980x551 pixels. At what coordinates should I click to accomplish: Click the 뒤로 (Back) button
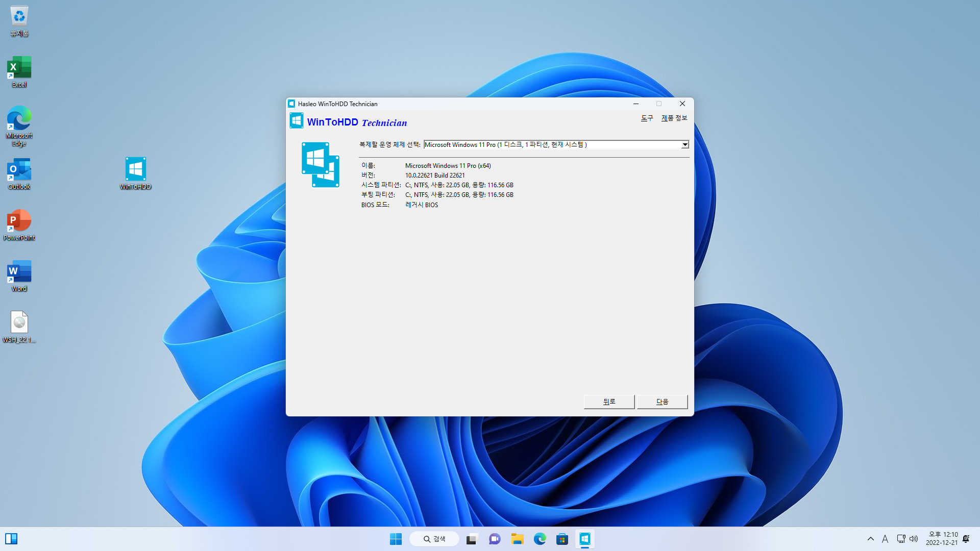click(609, 402)
